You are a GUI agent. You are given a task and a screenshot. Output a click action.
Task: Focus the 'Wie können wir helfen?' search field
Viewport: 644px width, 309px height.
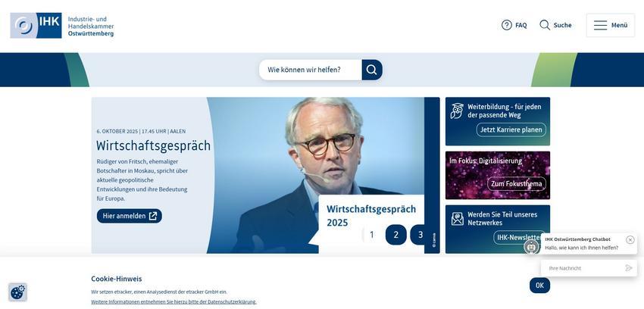(311, 70)
